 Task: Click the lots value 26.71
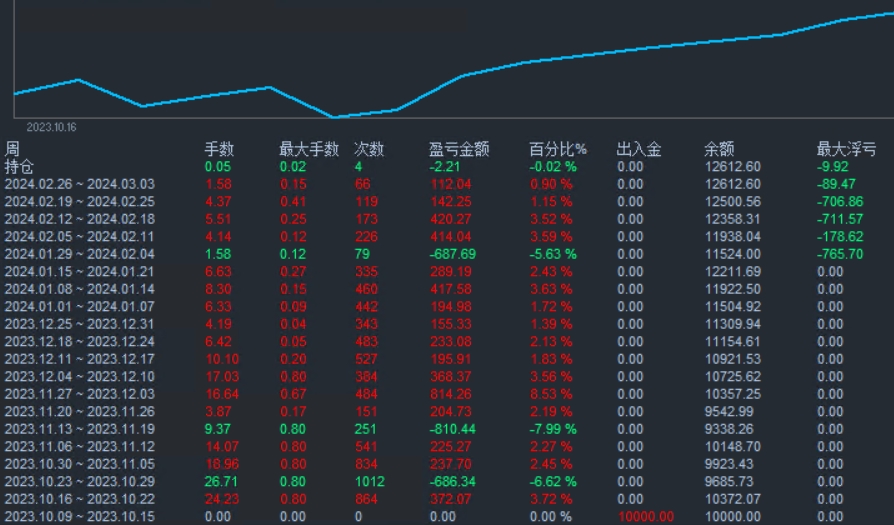click(221, 482)
